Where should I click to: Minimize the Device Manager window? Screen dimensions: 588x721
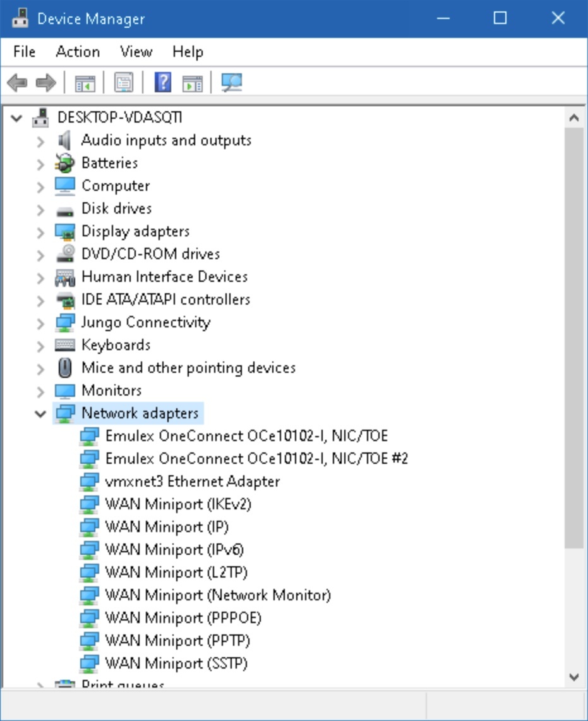click(443, 18)
